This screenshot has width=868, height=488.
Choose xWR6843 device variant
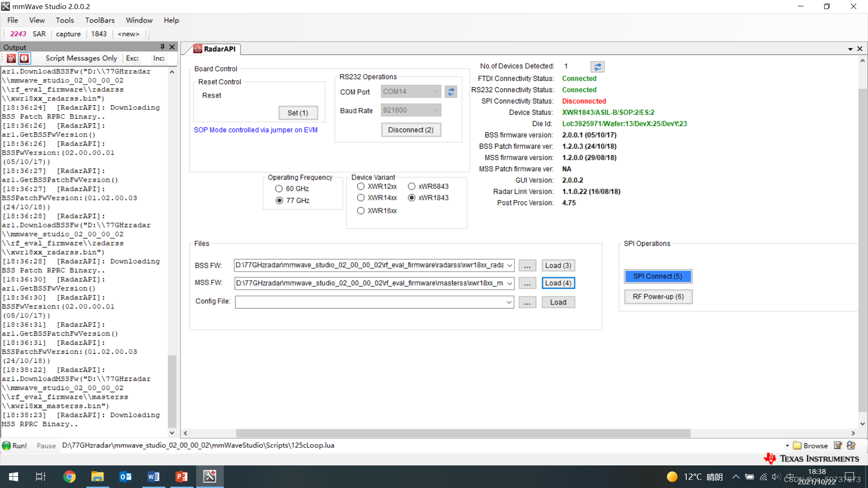click(x=428, y=187)
